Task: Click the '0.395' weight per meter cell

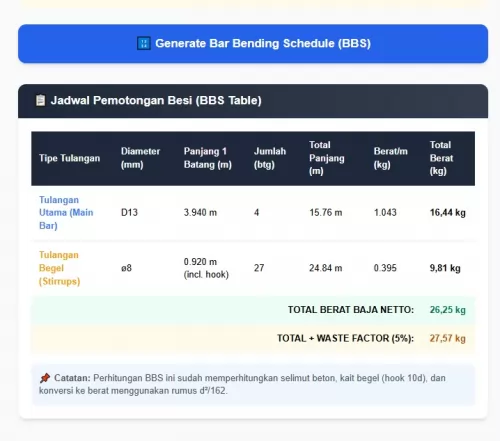Action: [385, 268]
